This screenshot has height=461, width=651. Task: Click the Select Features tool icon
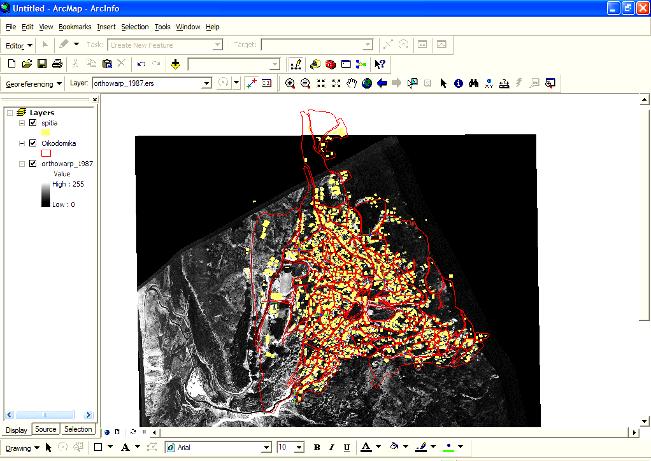click(412, 83)
